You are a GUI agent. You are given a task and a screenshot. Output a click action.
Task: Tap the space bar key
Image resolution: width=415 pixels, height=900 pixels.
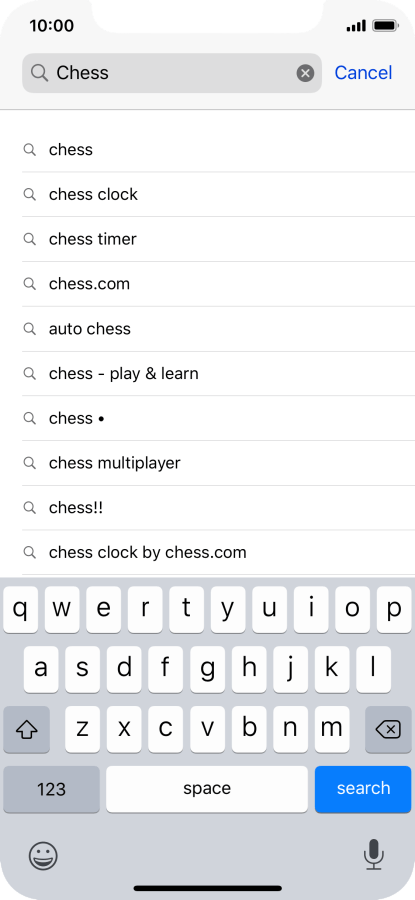pyautogui.click(x=207, y=789)
